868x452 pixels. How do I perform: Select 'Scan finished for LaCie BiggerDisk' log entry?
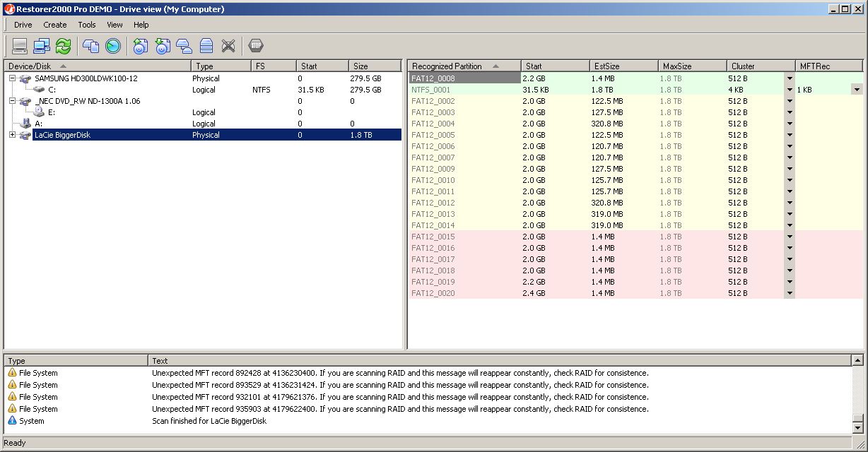click(209, 421)
